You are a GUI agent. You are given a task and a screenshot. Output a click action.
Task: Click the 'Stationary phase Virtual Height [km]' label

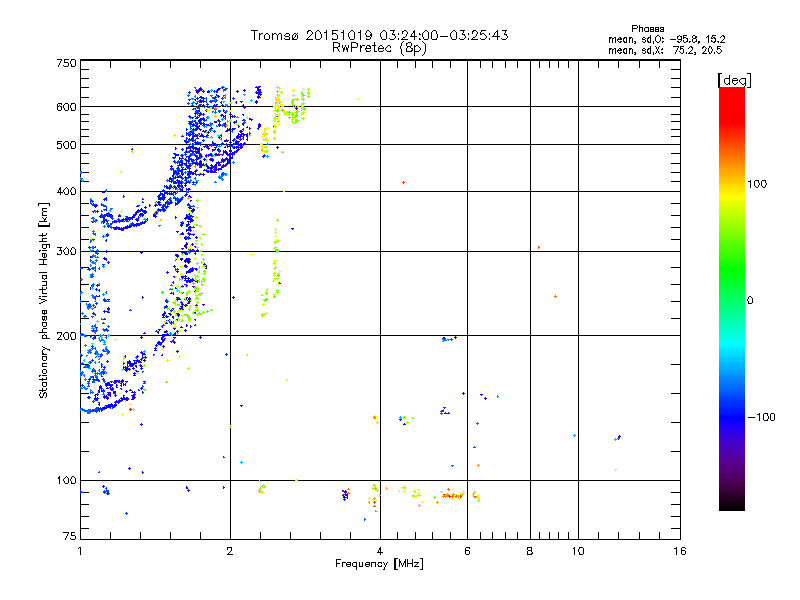[x=44, y=301]
